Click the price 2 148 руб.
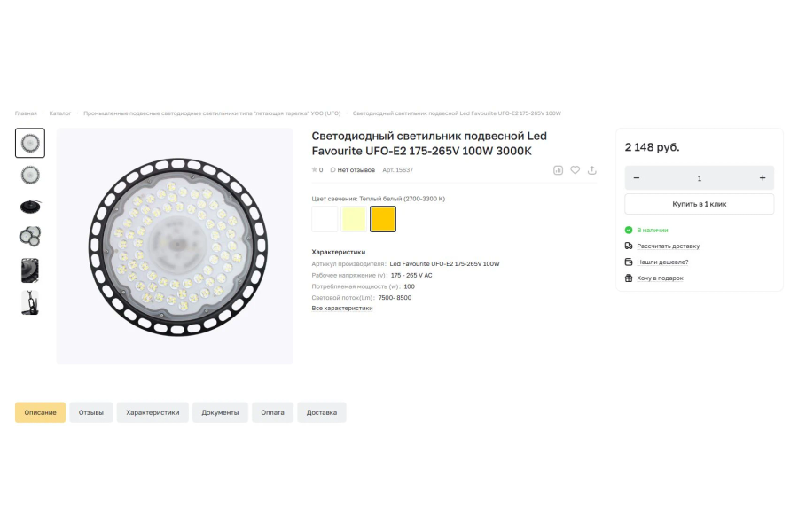Screen dimensions: 798x532 [x=652, y=147]
